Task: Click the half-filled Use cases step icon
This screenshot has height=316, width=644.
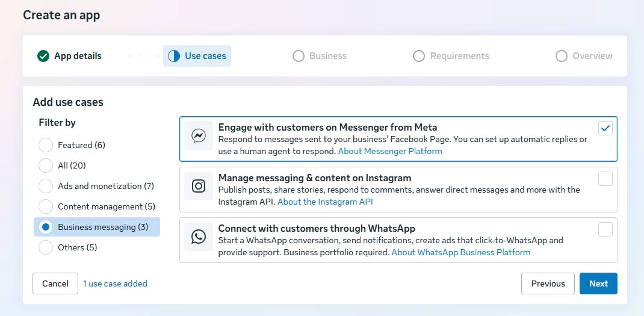Action: (x=174, y=56)
